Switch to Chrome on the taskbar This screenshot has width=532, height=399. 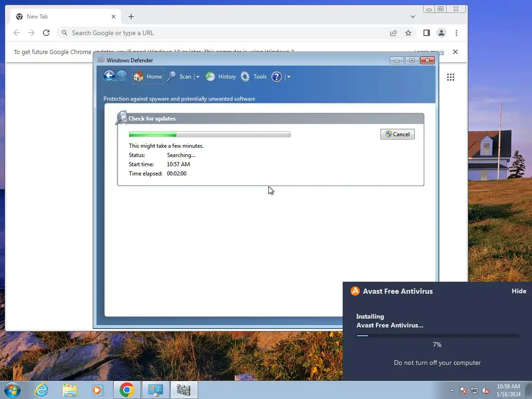127,390
